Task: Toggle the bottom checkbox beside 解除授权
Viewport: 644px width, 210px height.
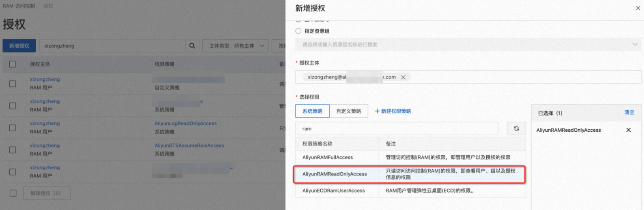Action: point(13,193)
